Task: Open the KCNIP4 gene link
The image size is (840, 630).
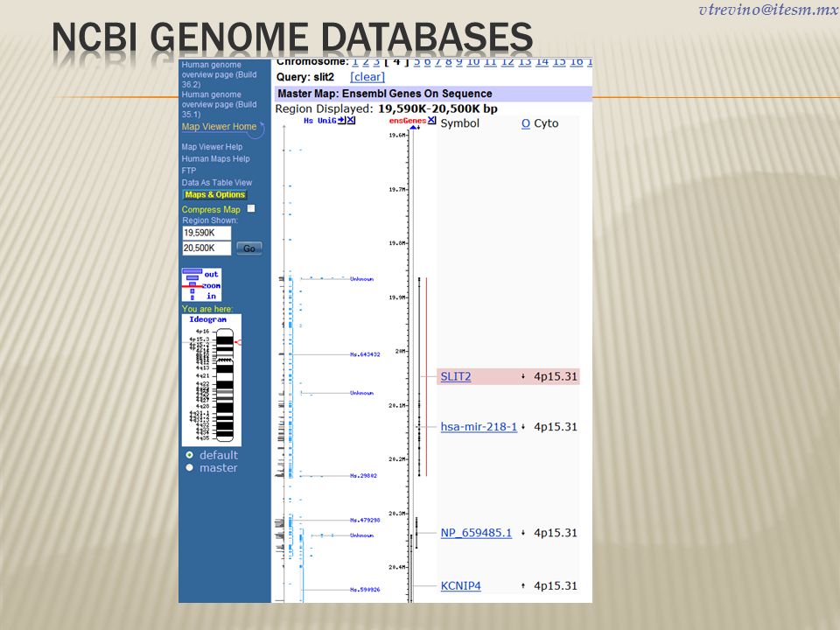Action: coord(460,585)
